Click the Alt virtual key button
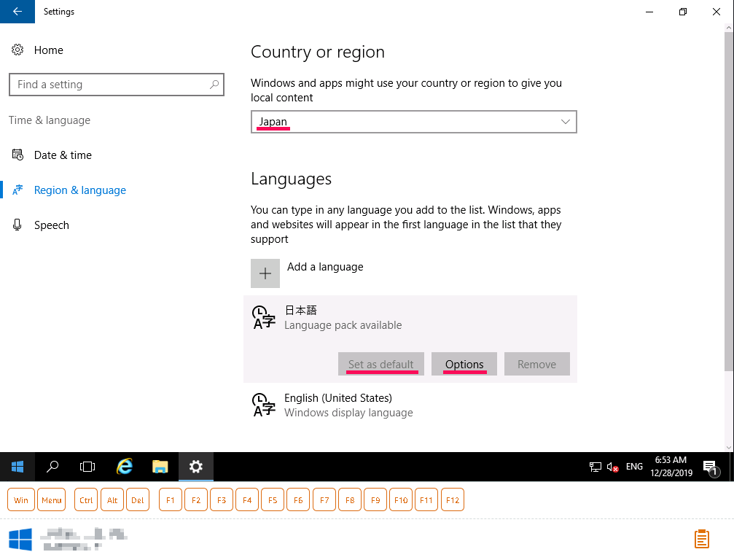The image size is (734, 560). point(112,500)
